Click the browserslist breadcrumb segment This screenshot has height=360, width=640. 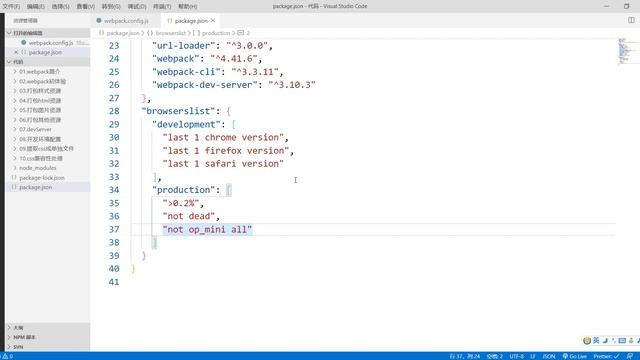(170, 33)
